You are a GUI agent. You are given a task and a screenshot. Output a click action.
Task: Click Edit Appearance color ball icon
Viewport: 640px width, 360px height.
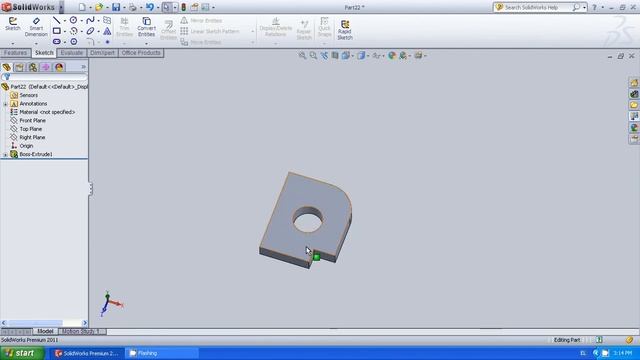pyautogui.click(x=391, y=56)
